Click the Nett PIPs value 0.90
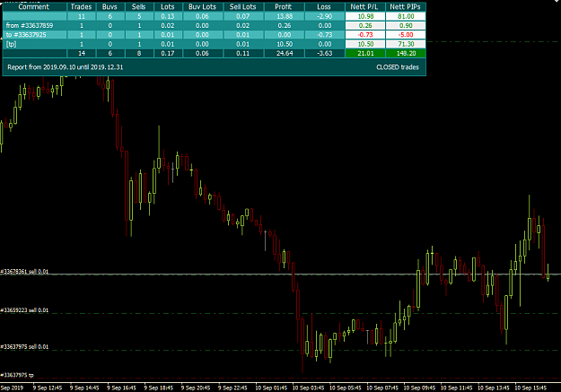561x392 pixels. tap(406, 25)
